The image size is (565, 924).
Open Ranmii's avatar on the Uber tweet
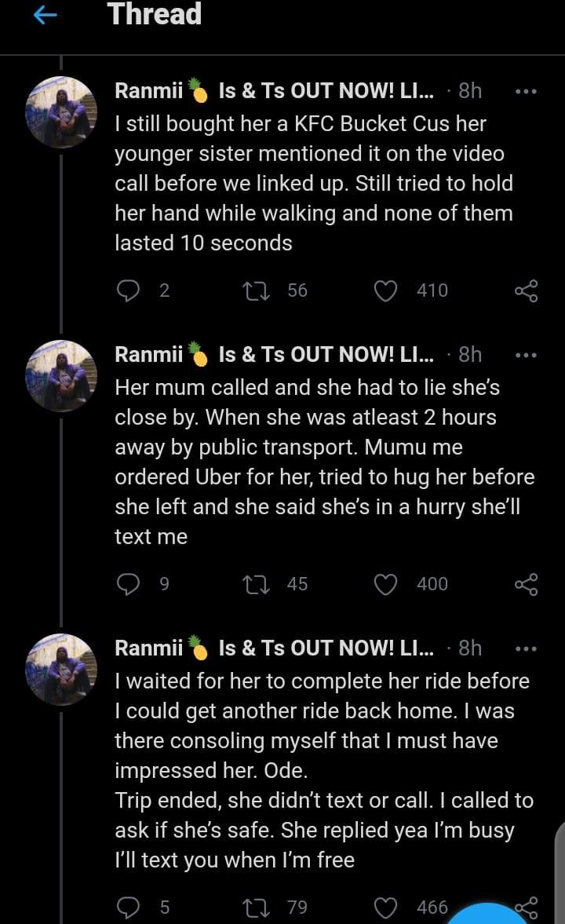pyautogui.click(x=61, y=375)
